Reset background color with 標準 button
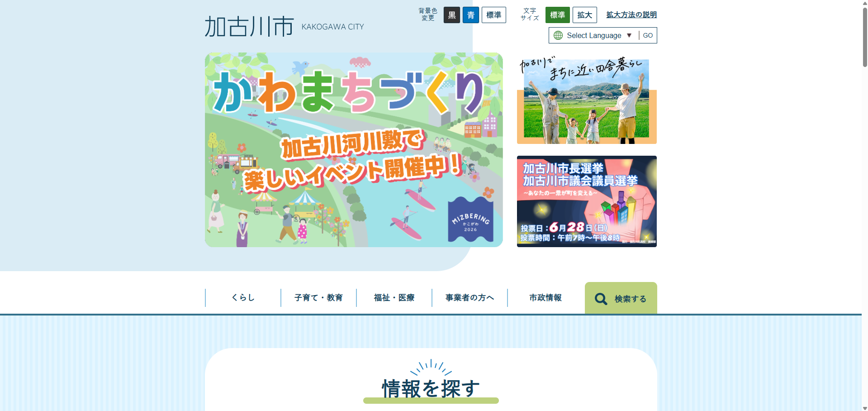 (494, 15)
